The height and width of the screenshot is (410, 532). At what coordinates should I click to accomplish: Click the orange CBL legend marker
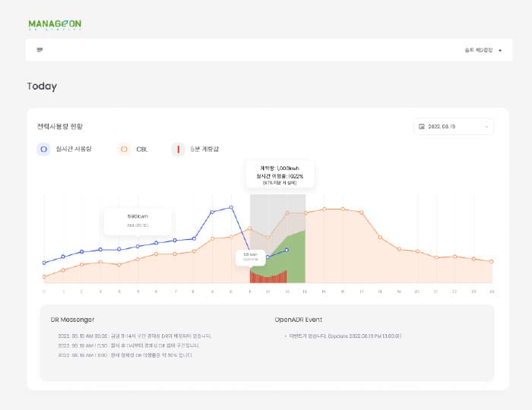click(x=124, y=149)
